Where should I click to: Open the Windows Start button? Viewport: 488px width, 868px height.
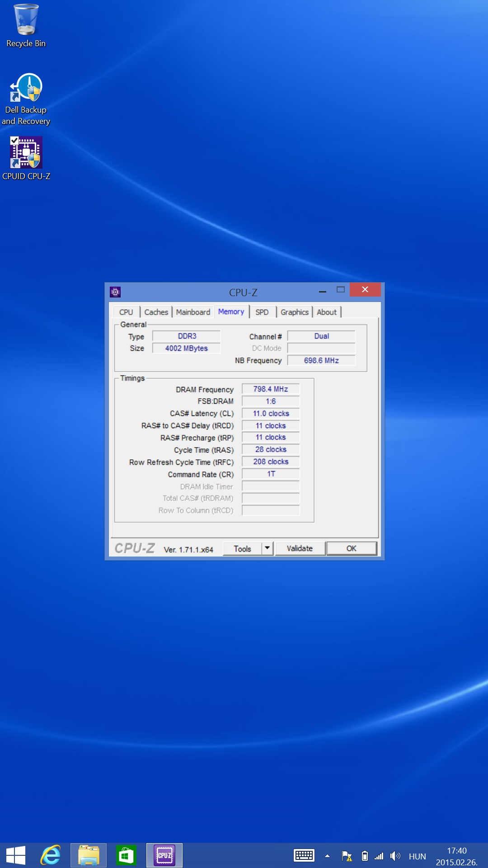[16, 855]
